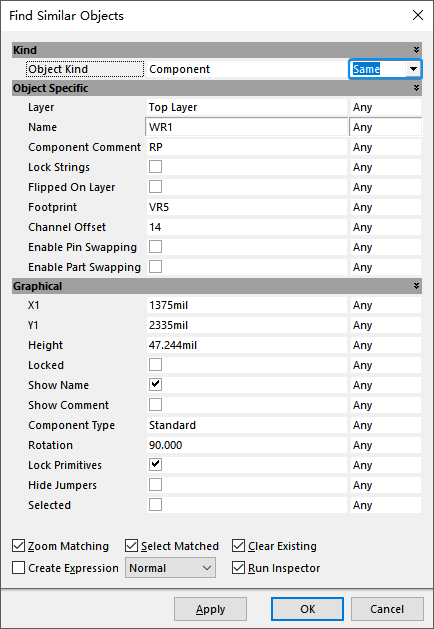
Task: Uncheck the Show Name checkbox
Action: pos(156,385)
